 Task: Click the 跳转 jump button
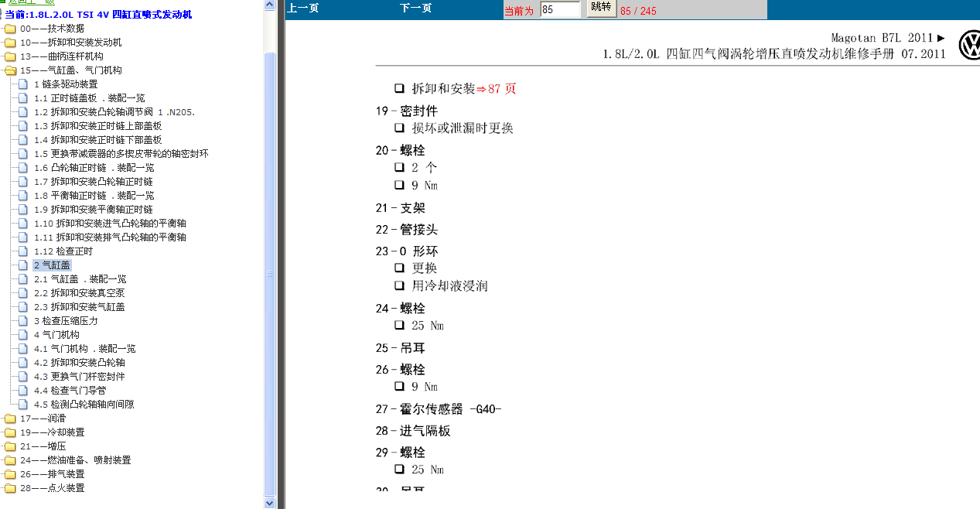point(600,9)
